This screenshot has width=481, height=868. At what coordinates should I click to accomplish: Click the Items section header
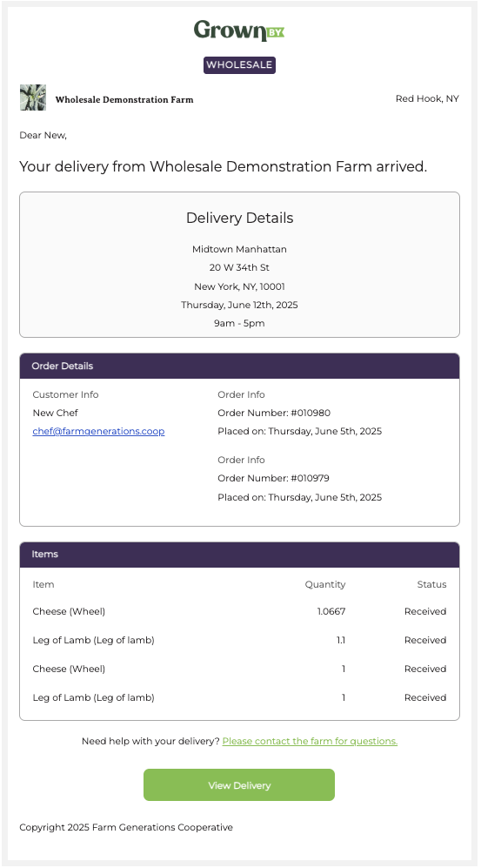click(239, 554)
